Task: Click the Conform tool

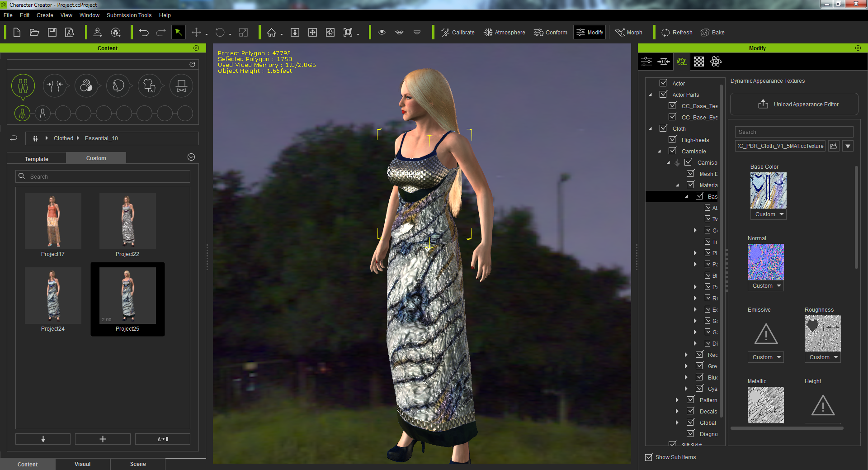Action: tap(551, 33)
